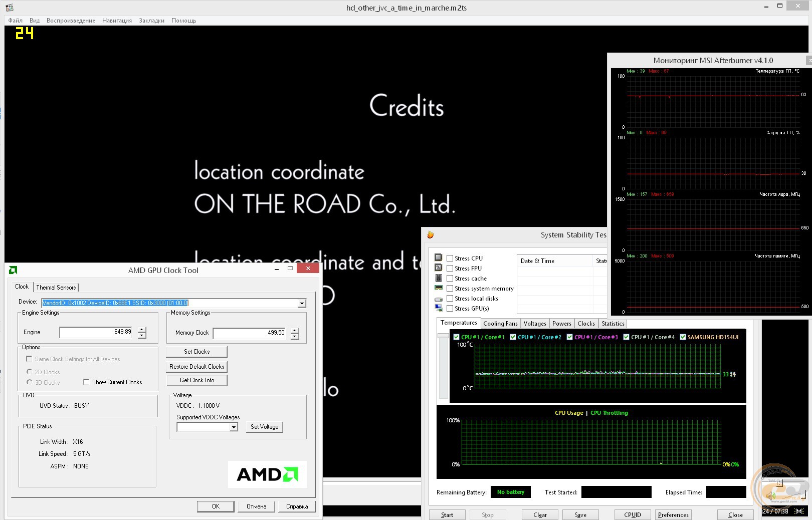812x520 pixels.
Task: Confirm with OK in GPU Clock Tool
Action: 216,506
